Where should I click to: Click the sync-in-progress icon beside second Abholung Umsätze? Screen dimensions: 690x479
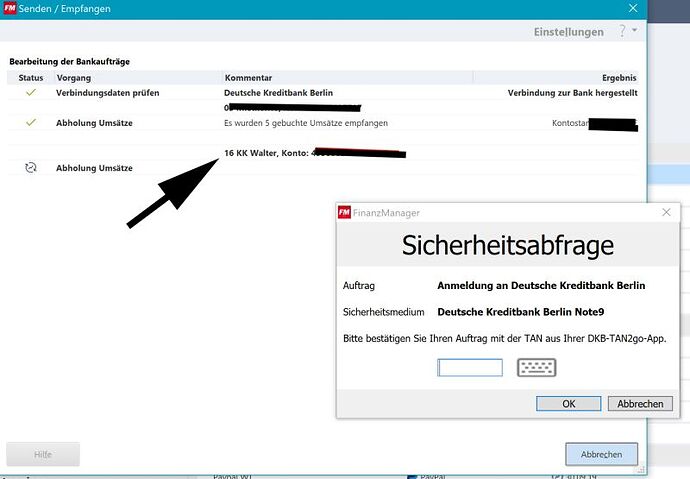point(31,168)
